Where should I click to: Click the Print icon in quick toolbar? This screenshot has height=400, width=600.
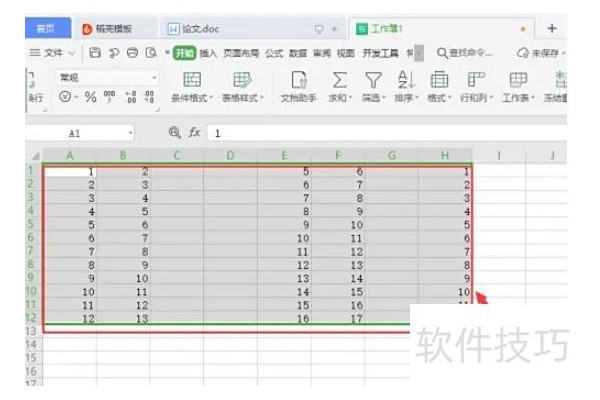point(132,52)
